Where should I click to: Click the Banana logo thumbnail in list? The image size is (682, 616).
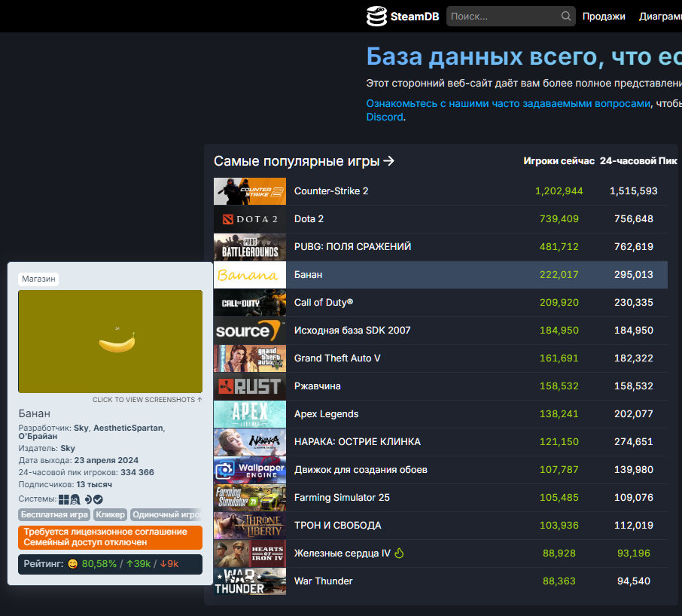250,275
